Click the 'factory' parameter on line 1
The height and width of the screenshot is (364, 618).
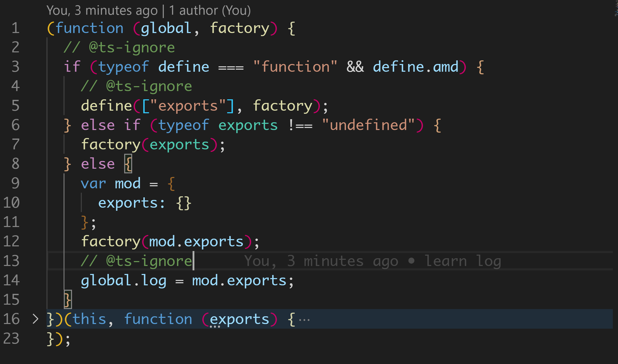240,28
